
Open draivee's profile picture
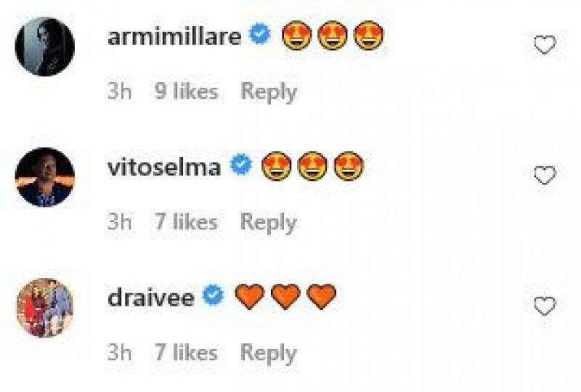point(45,308)
